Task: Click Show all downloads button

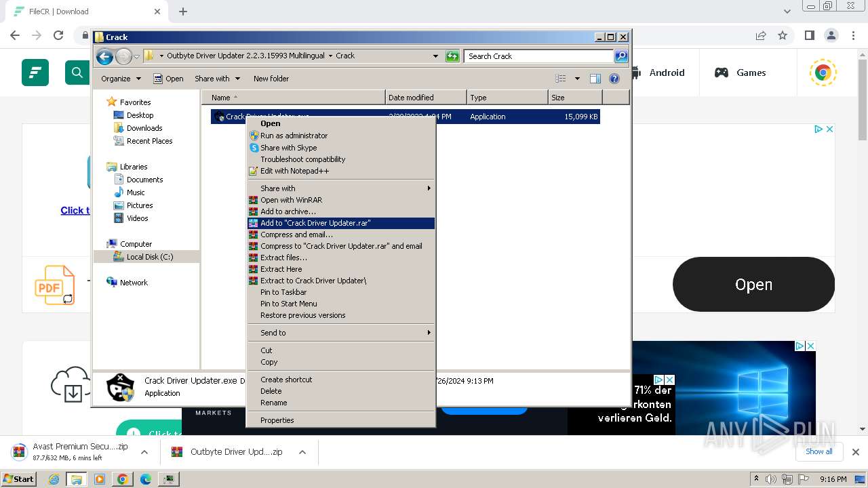Action: point(818,451)
